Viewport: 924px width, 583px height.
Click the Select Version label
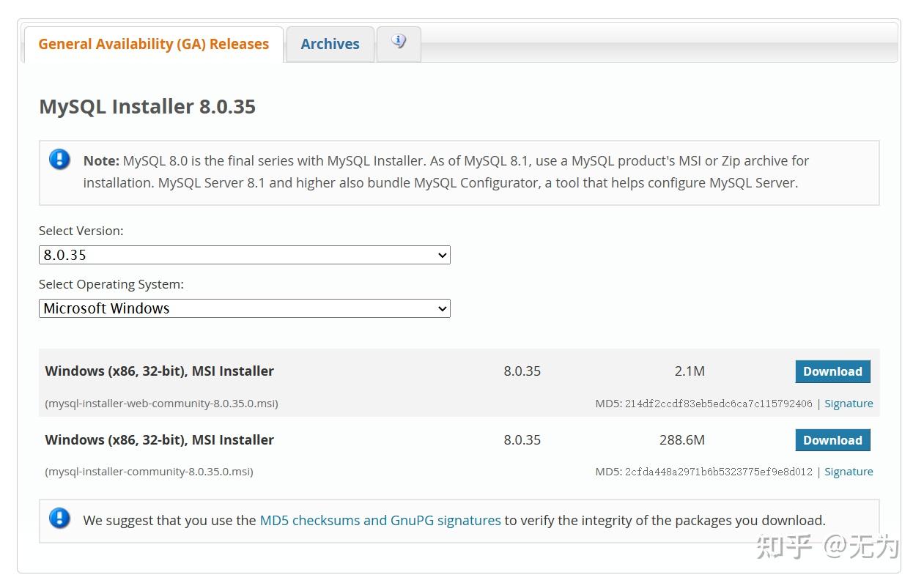pyautogui.click(x=81, y=231)
